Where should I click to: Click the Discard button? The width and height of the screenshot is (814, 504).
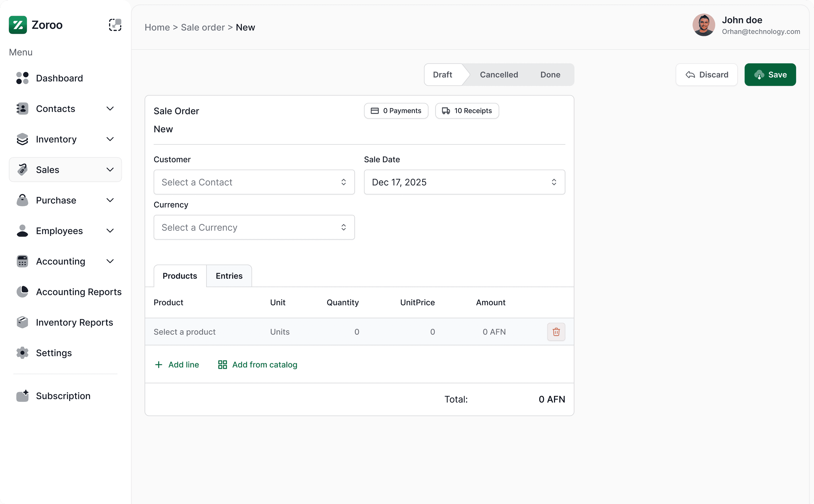click(707, 74)
